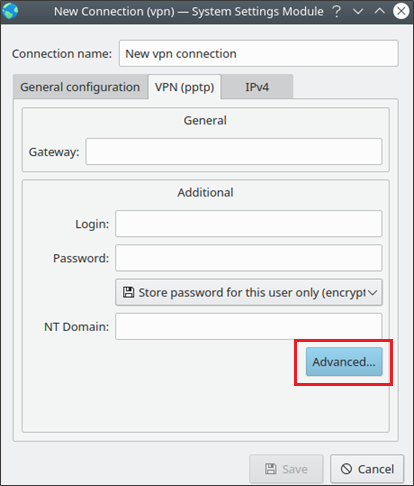Viewport: 414px width, 486px height.
Task: Click into the Gateway input field
Action: click(x=234, y=152)
